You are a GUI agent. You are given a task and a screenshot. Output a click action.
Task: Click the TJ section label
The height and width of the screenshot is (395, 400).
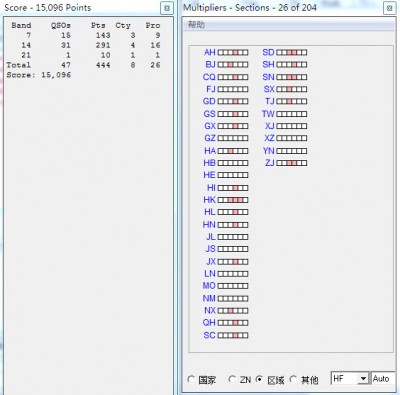click(x=270, y=101)
